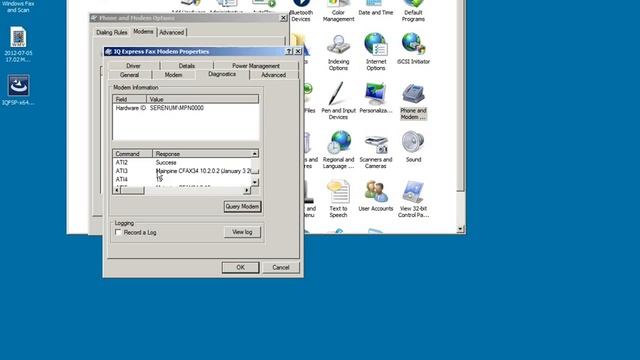Image resolution: width=640 pixels, height=360 pixels.
Task: Open the Indexing Options control panel icon
Action: 338,53
